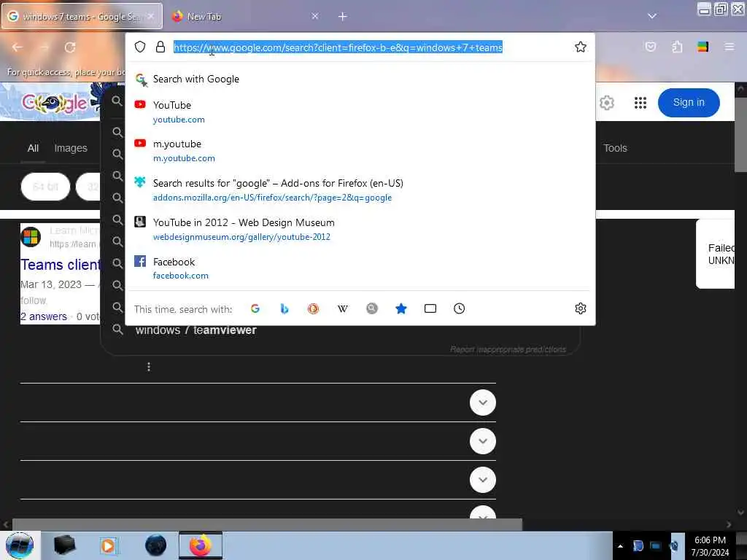
Task: Switch to windows 7 teams Google Search tab
Action: [x=82, y=16]
